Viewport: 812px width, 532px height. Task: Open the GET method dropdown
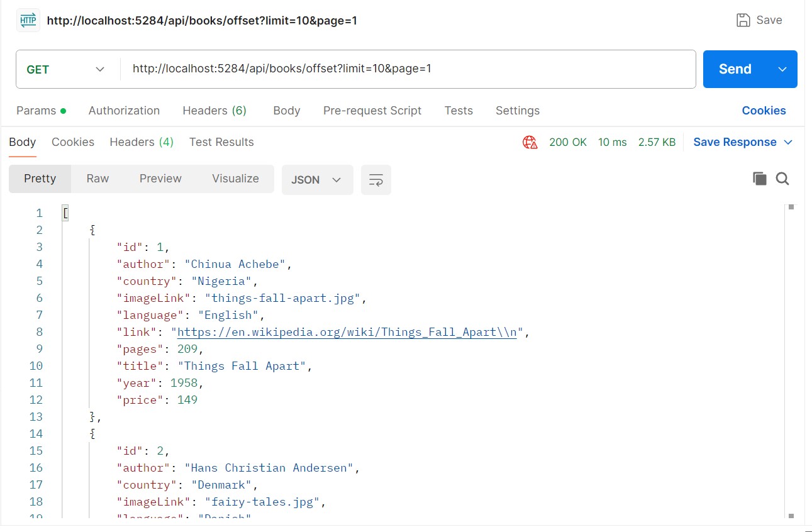[x=66, y=69]
